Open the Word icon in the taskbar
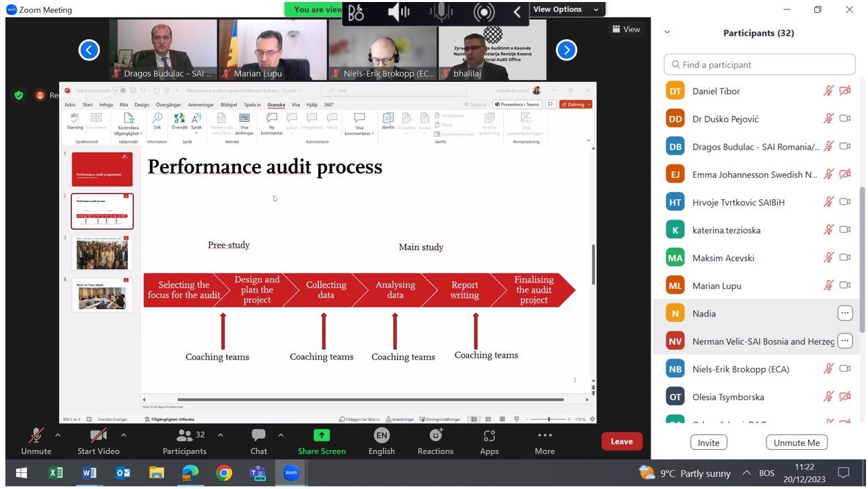 [x=89, y=473]
